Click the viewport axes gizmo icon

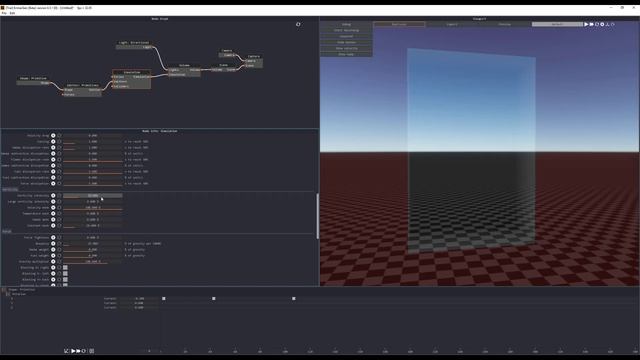(x=607, y=24)
